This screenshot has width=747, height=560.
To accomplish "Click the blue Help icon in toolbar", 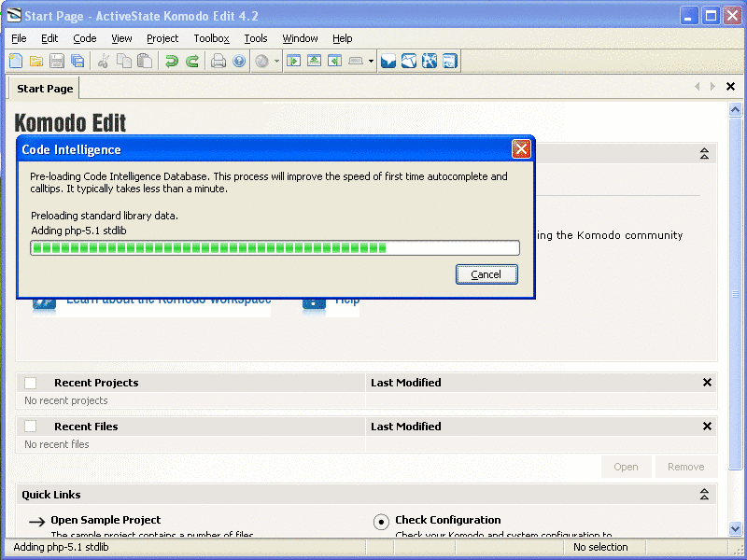I will point(239,62).
